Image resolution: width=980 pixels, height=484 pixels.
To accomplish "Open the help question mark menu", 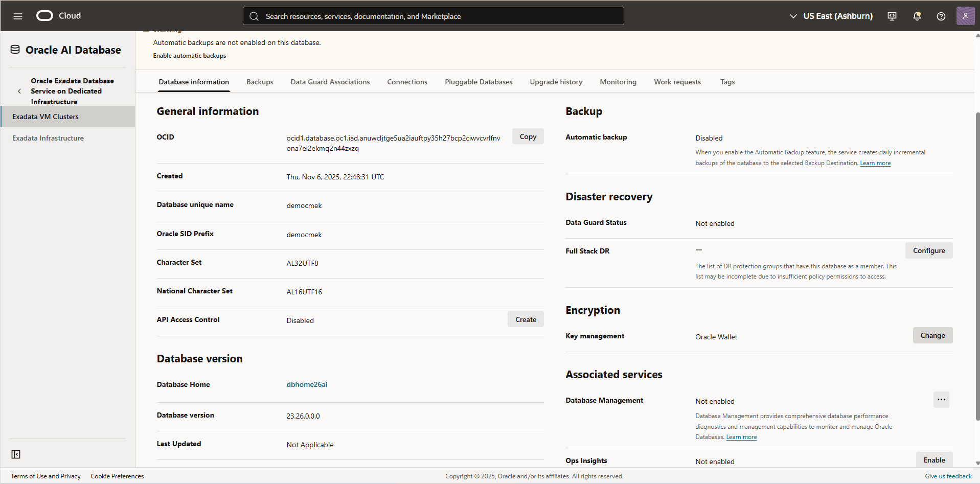I will tap(941, 16).
